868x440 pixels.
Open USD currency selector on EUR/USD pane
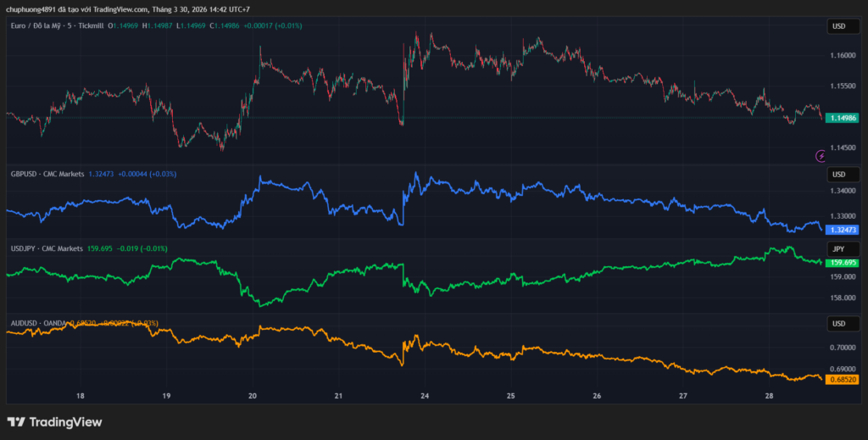click(838, 26)
